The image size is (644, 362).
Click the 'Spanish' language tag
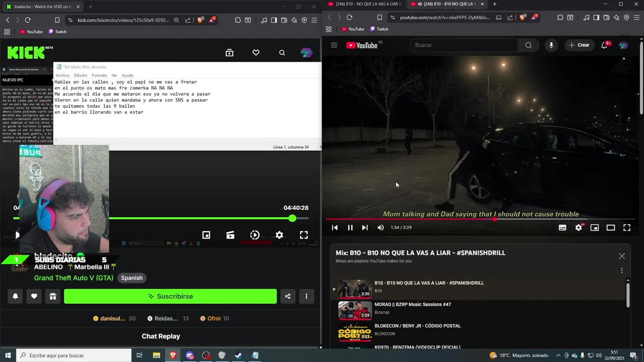tap(132, 278)
